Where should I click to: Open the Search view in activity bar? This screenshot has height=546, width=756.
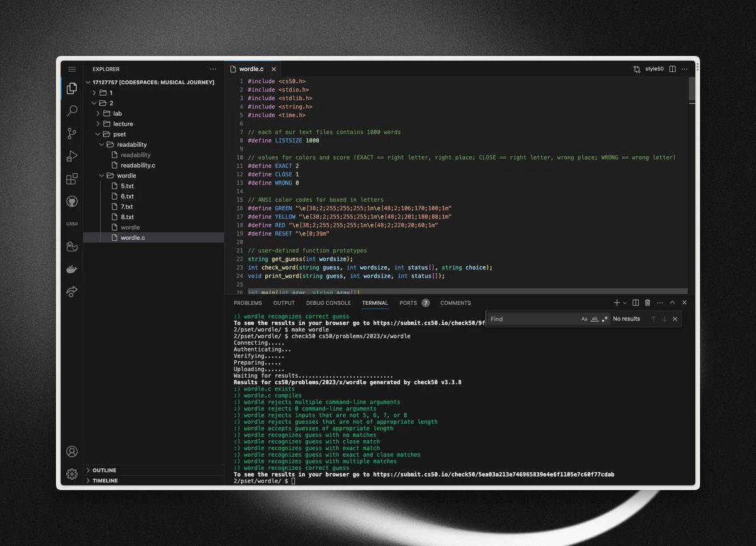tap(72, 111)
